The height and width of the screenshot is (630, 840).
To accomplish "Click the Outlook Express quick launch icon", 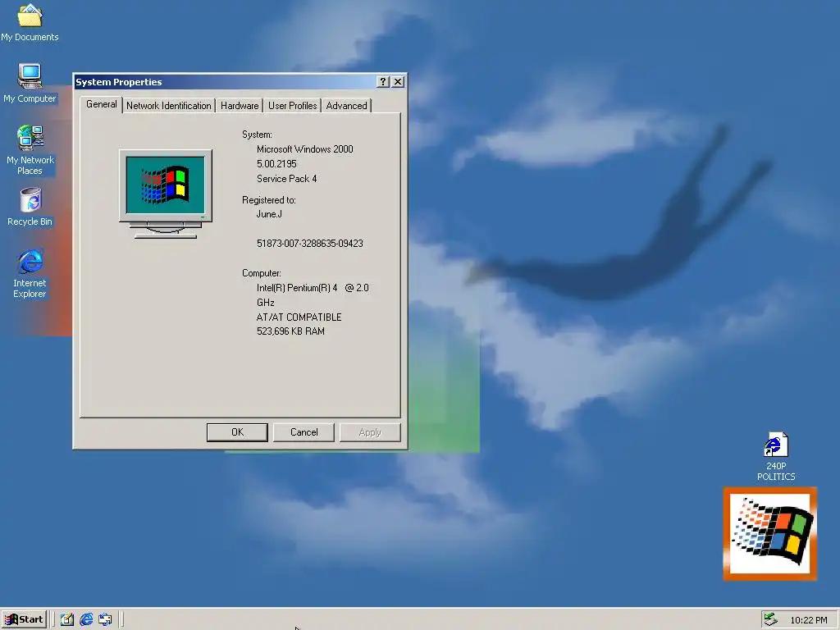I will [x=105, y=619].
